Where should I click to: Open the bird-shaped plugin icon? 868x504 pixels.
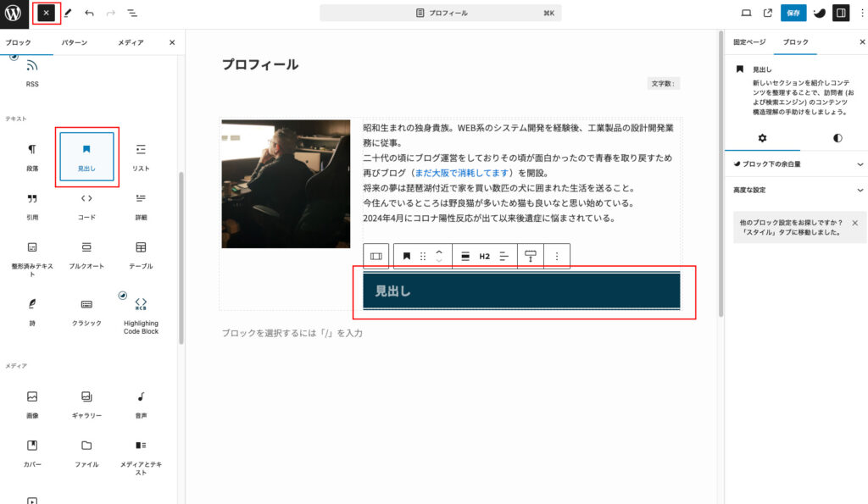coord(820,13)
